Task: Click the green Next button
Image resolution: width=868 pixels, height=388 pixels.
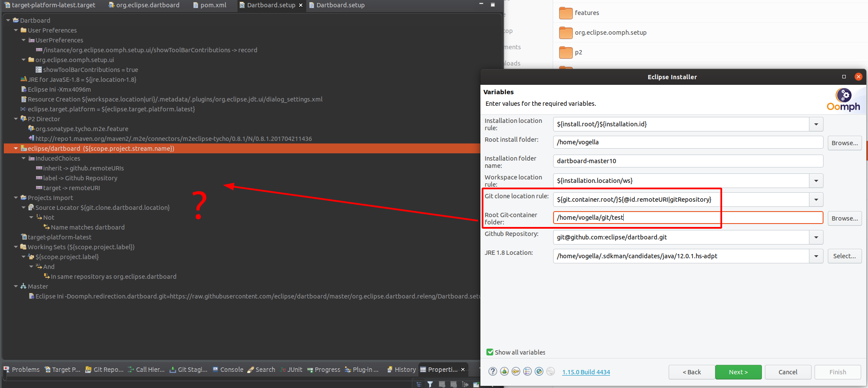Action: pos(738,372)
